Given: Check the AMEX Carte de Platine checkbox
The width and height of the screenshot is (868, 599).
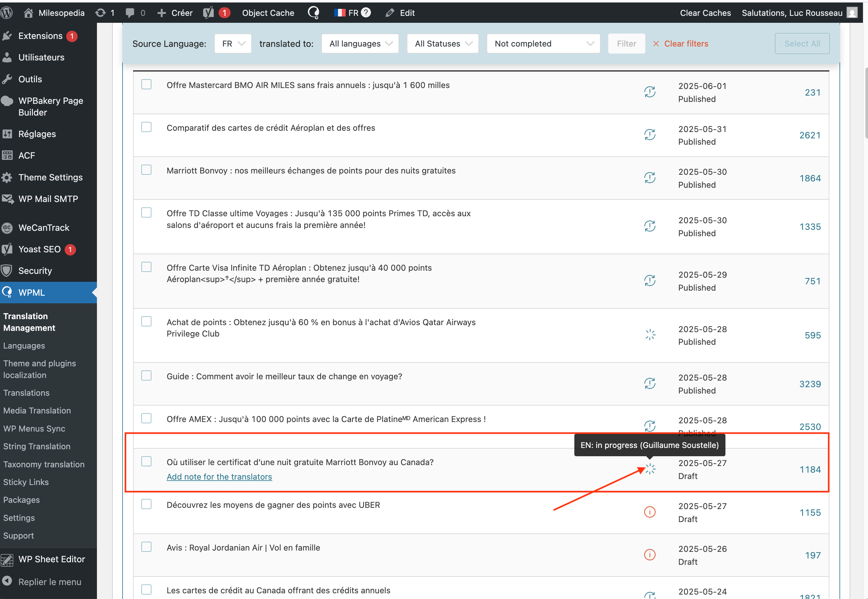Looking at the screenshot, I should click(x=146, y=419).
